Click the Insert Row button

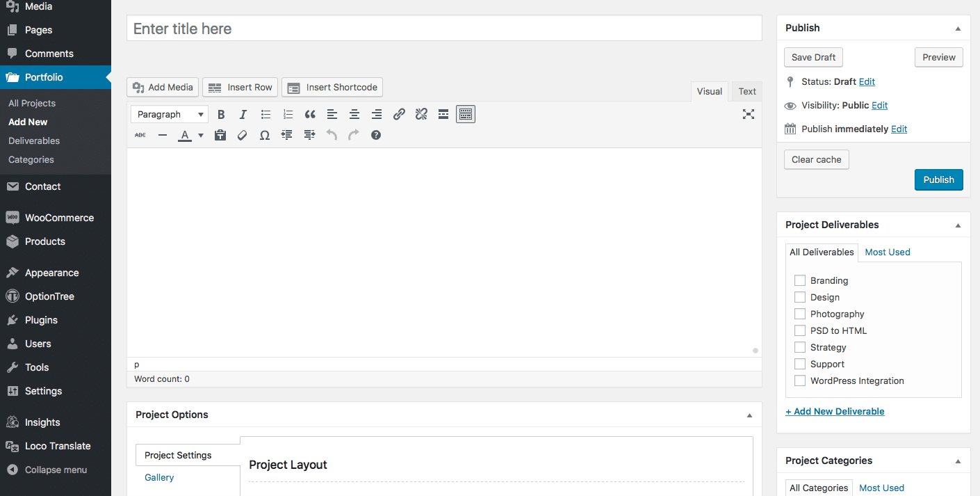click(x=240, y=87)
